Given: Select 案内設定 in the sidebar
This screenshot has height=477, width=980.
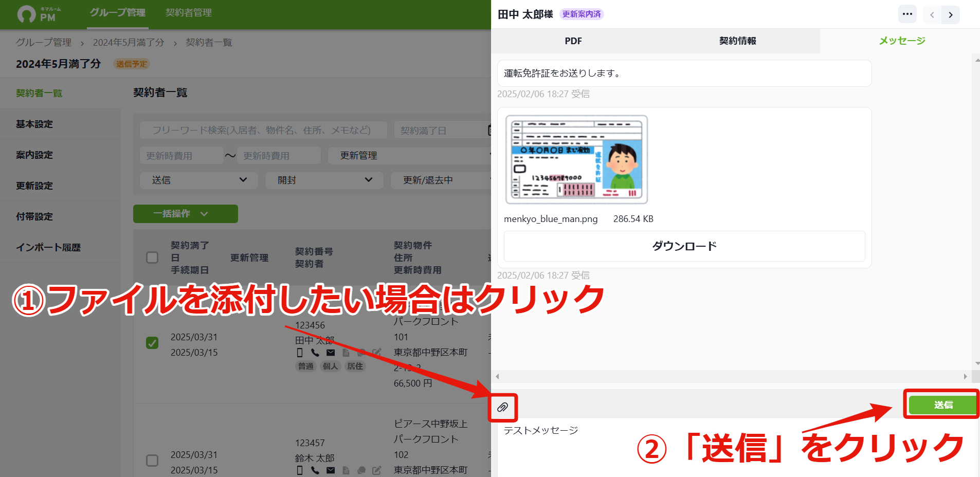Looking at the screenshot, I should (60, 155).
